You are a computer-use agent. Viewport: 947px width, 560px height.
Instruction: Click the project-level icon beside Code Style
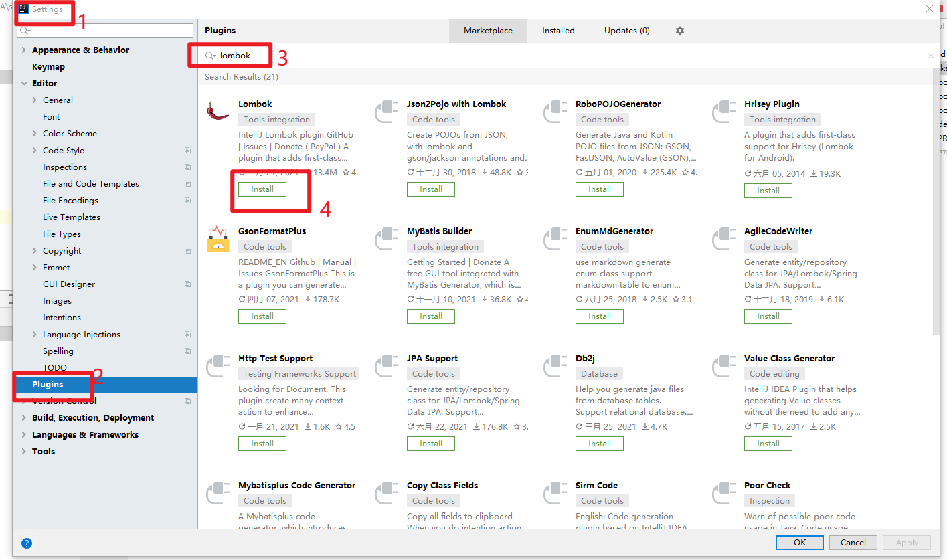click(x=188, y=151)
